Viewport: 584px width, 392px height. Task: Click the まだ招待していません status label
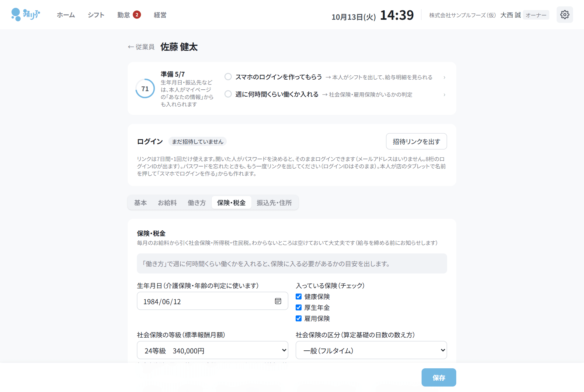(197, 142)
